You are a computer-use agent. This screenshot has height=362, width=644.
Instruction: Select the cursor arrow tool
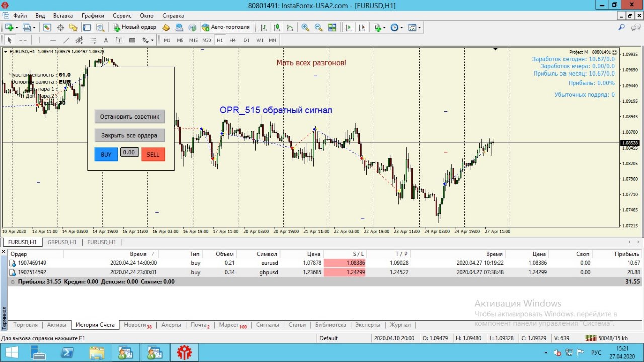pos(9,40)
